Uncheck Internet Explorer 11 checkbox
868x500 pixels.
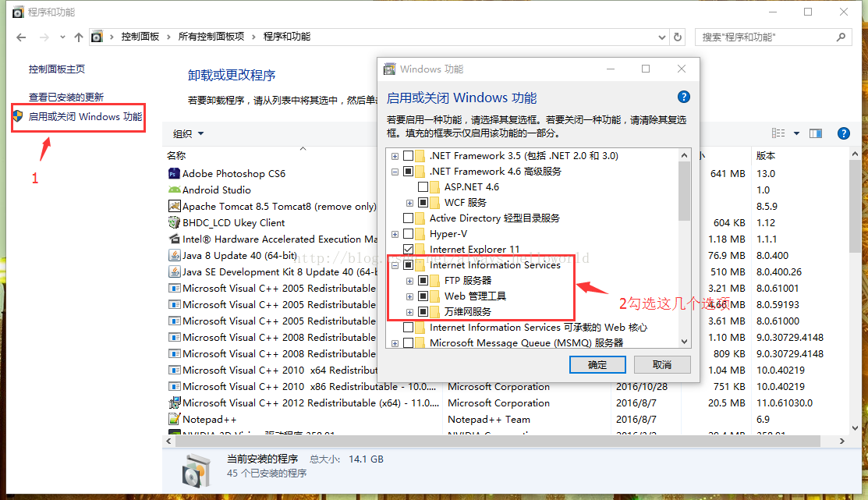pyautogui.click(x=408, y=249)
